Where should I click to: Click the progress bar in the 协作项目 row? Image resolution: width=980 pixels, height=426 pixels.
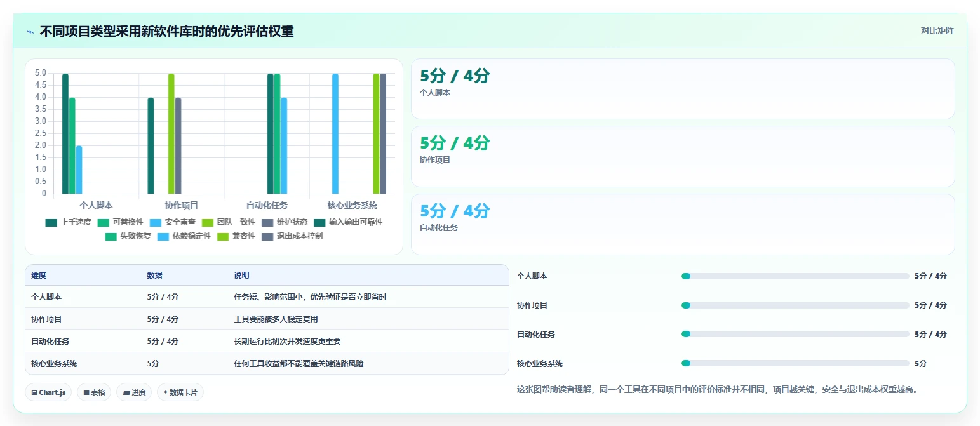(795, 305)
